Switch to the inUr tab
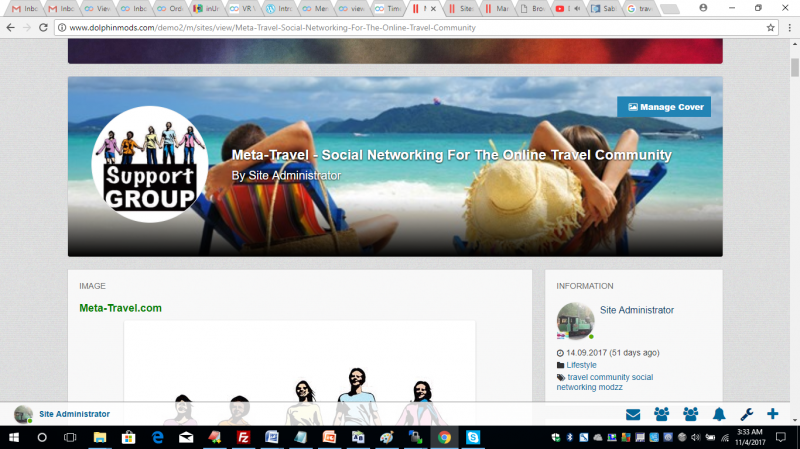This screenshot has width=800, height=449. coord(208,9)
